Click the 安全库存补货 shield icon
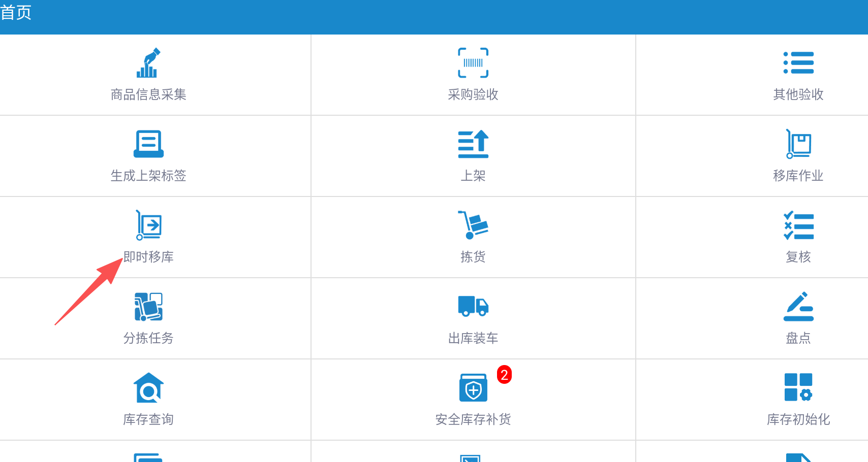The width and height of the screenshot is (868, 462). coord(473,388)
